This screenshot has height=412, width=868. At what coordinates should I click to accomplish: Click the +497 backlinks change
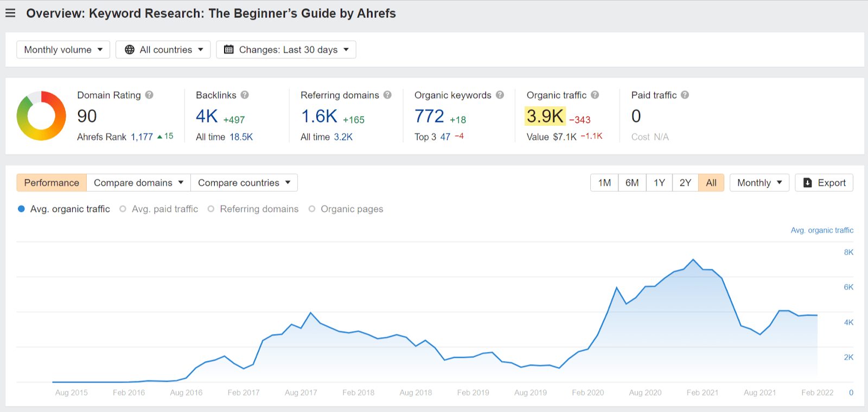click(234, 120)
